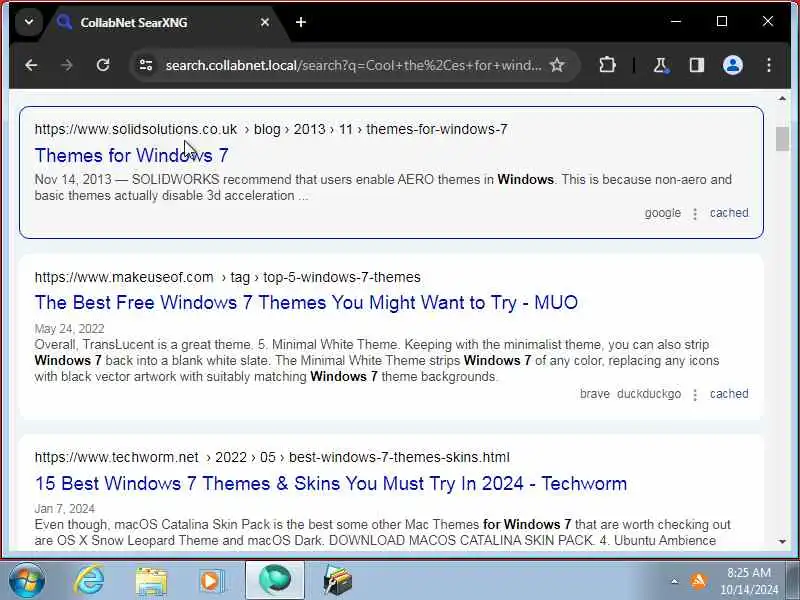The height and width of the screenshot is (600, 800).
Task: Select the active browser taskbar button
Action: (275, 581)
